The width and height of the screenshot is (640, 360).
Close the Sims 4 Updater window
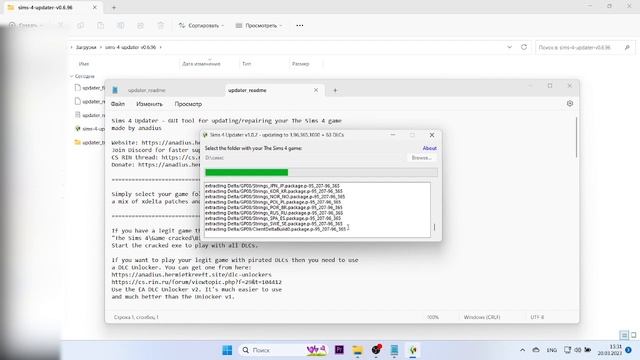pyautogui.click(x=432, y=135)
